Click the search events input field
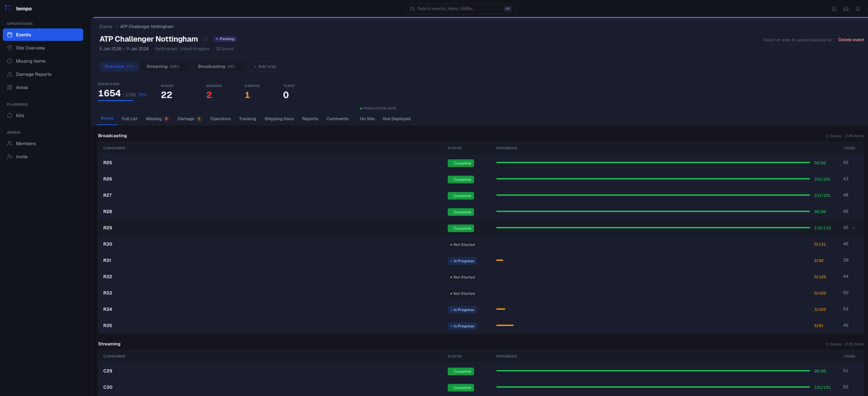868x396 pixels. 460,8
